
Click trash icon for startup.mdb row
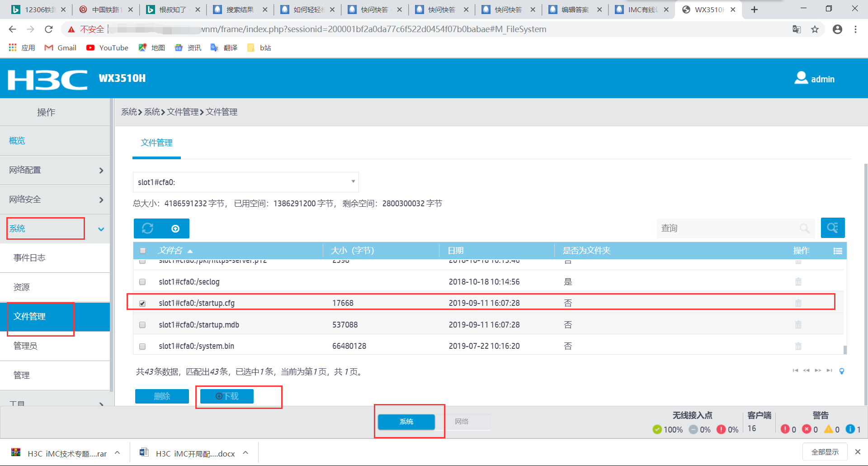point(798,325)
